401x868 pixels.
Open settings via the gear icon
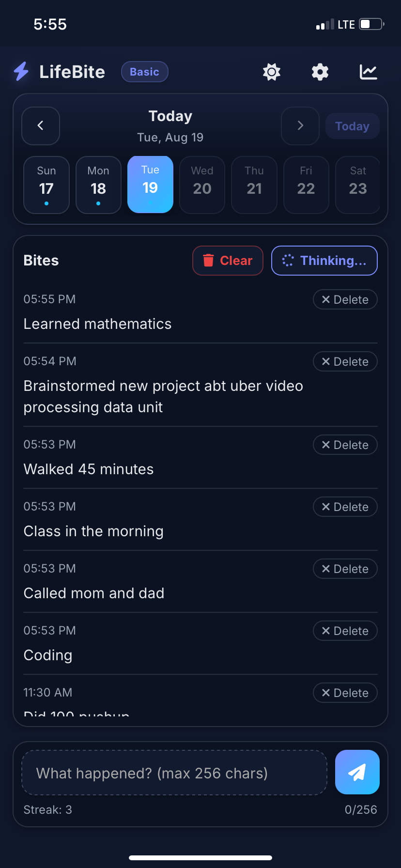pos(320,72)
